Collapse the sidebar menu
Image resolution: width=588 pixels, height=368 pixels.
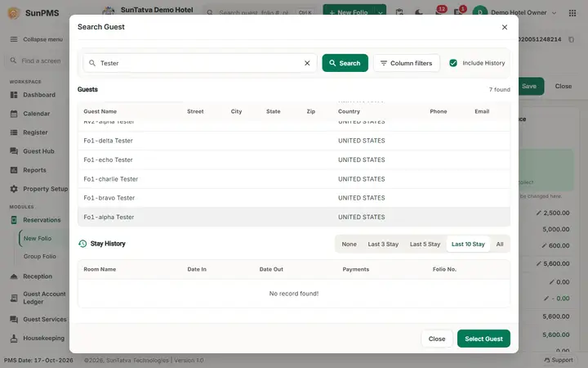coord(37,39)
